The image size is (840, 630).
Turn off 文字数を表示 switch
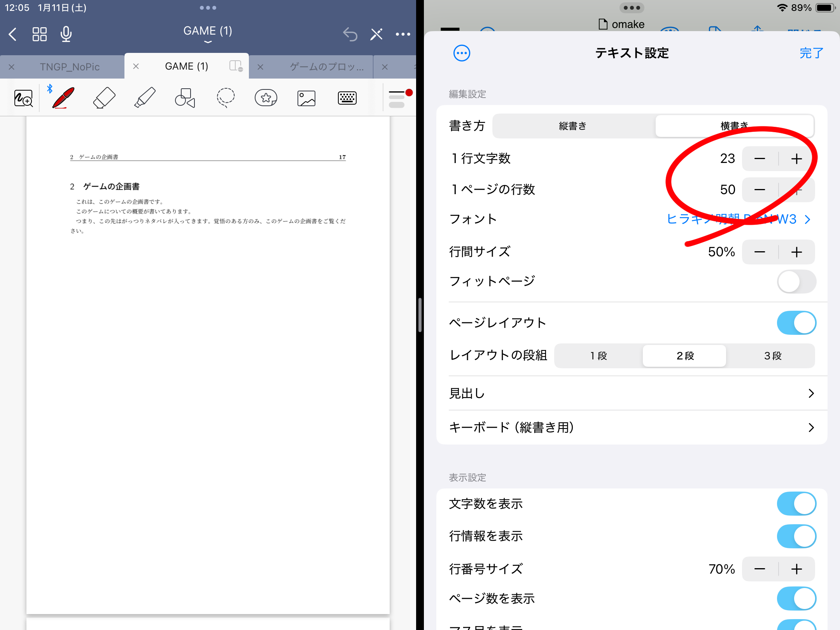(x=796, y=504)
